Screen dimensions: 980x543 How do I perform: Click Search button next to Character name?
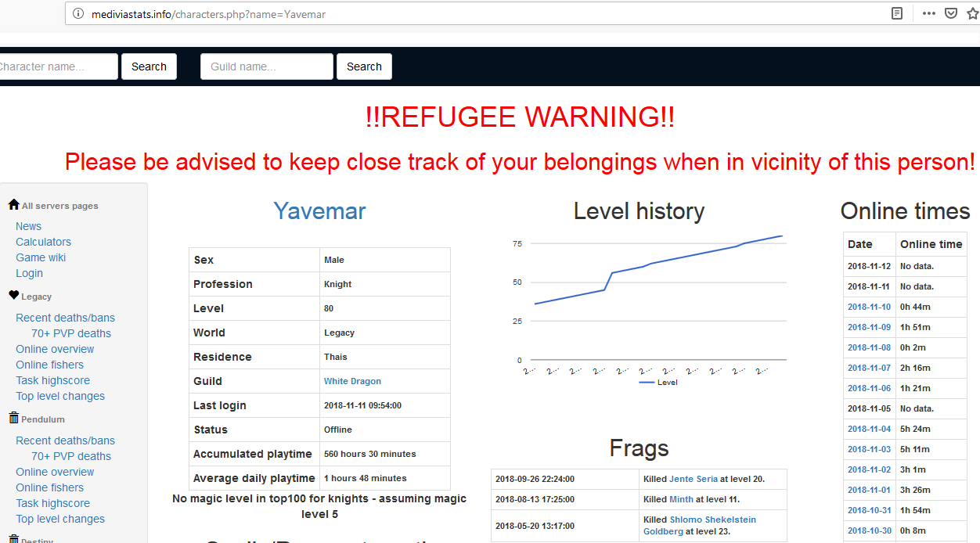point(149,67)
